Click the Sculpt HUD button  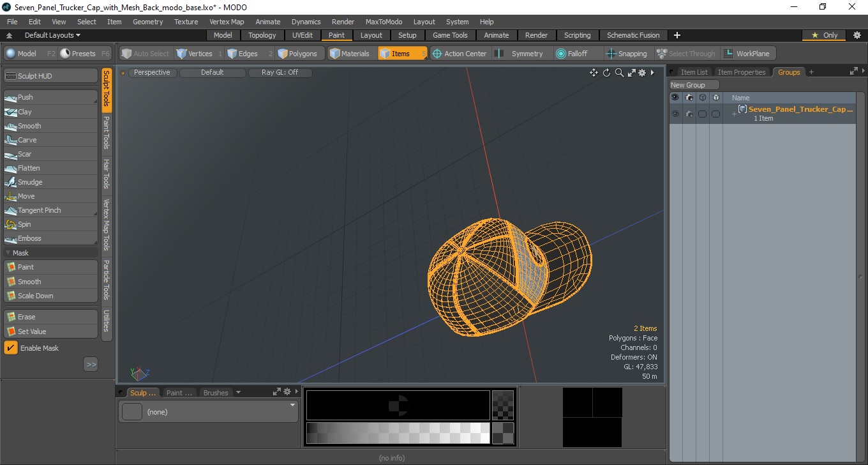pos(50,76)
